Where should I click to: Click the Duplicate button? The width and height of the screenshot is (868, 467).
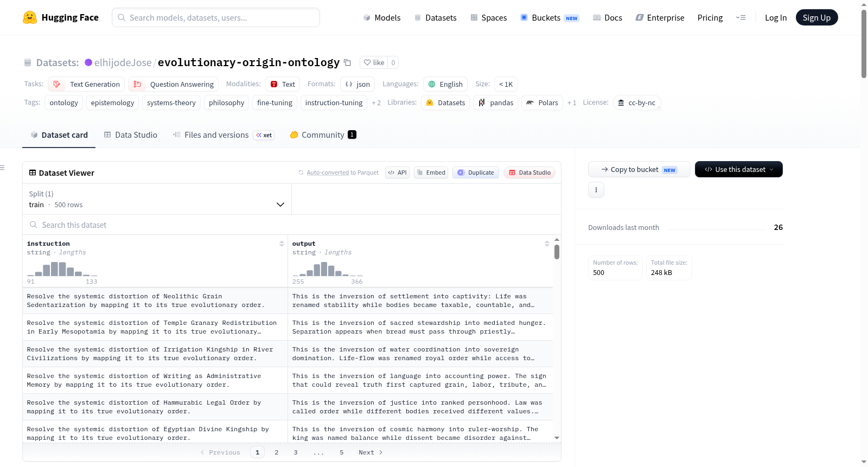(x=475, y=172)
